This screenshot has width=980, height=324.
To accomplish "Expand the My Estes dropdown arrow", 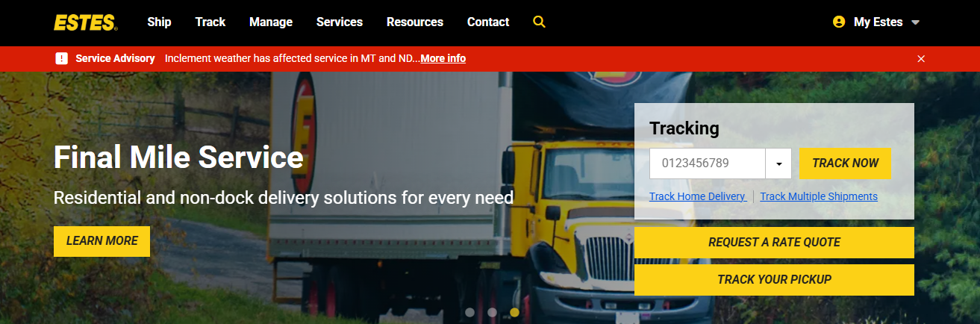I will point(916,22).
